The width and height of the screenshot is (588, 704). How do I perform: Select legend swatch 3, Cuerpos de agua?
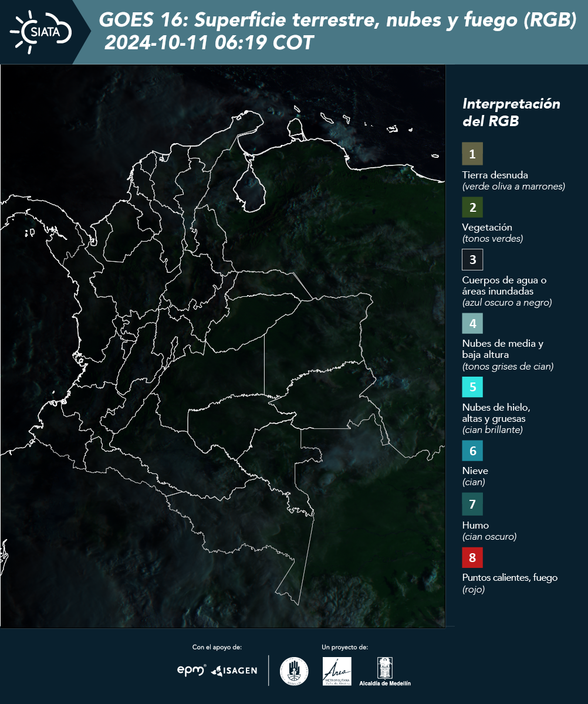coord(472,259)
